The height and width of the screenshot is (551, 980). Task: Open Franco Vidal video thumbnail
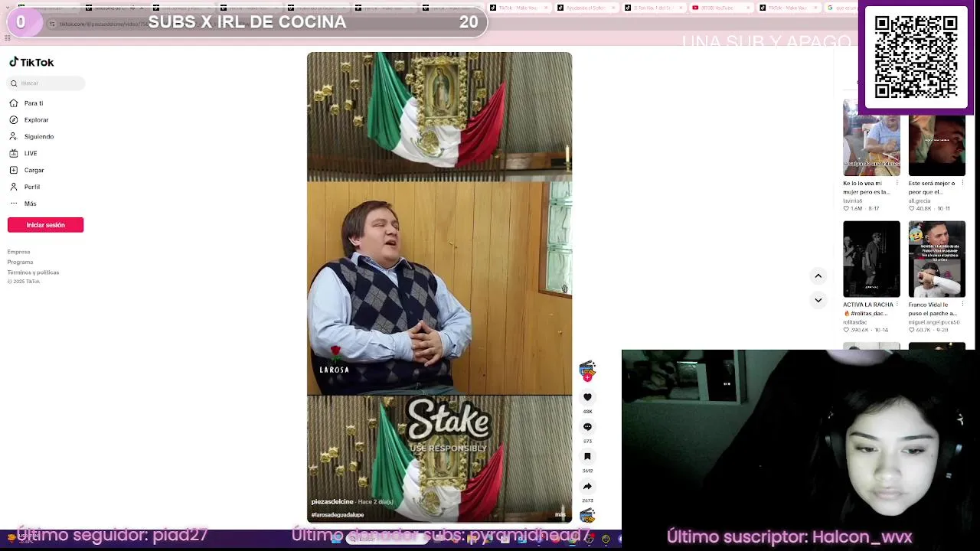click(936, 259)
